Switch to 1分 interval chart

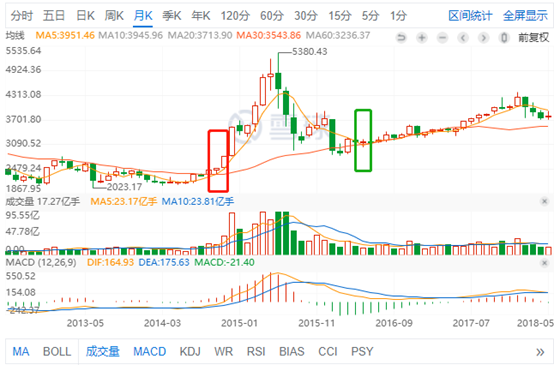tap(398, 16)
